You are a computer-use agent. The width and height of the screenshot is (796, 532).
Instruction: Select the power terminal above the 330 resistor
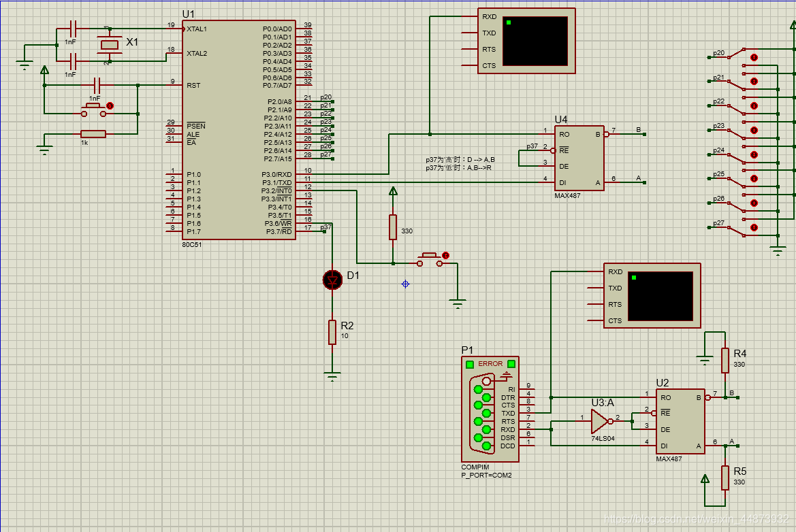393,190
